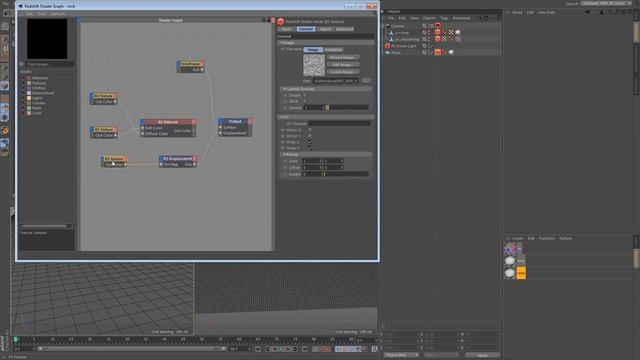Screen dimensions: 640x360
Task: Click the Utilities category color icon
Action: pos(29,88)
